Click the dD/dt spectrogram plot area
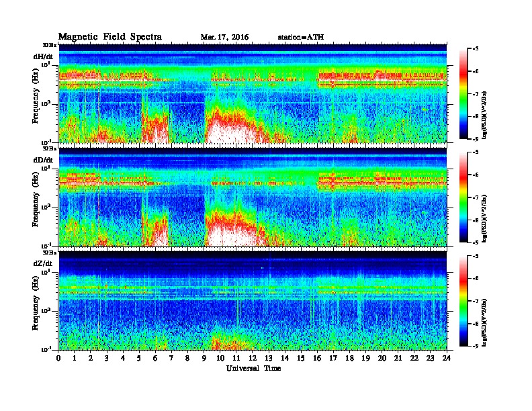 point(253,197)
